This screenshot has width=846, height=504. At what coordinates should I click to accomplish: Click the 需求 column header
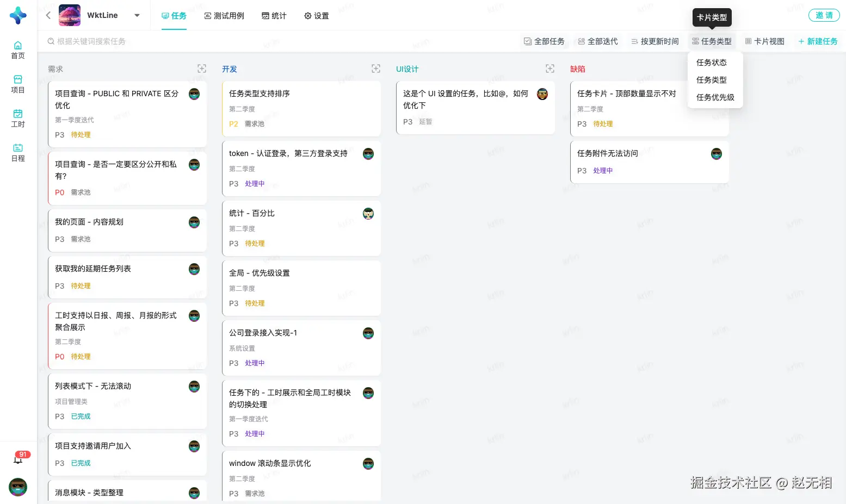pos(55,69)
